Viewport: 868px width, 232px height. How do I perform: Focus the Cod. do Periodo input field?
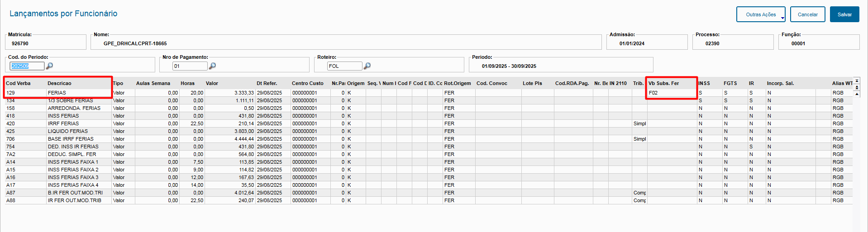tap(27, 66)
